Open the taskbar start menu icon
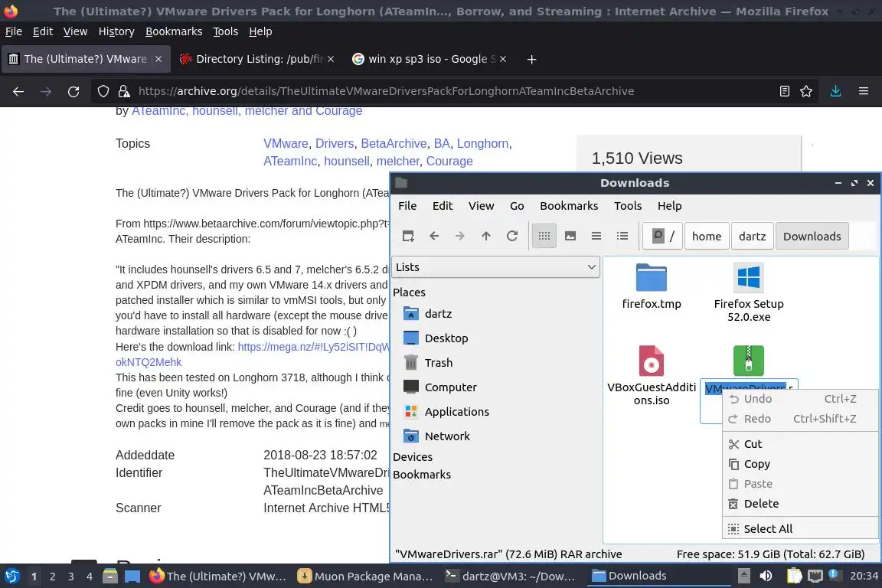The height and width of the screenshot is (588, 882). tap(12, 577)
